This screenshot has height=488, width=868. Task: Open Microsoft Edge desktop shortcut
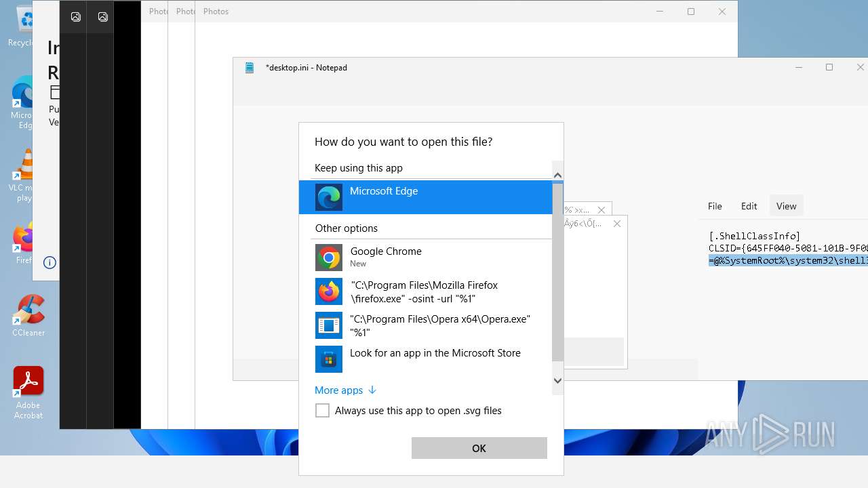[23, 103]
